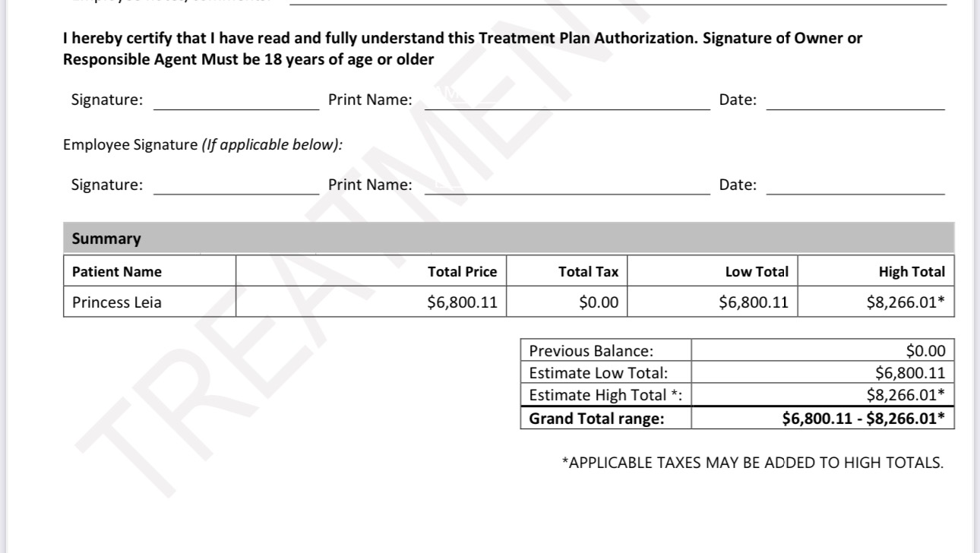Select the Total Price column header

pos(462,272)
